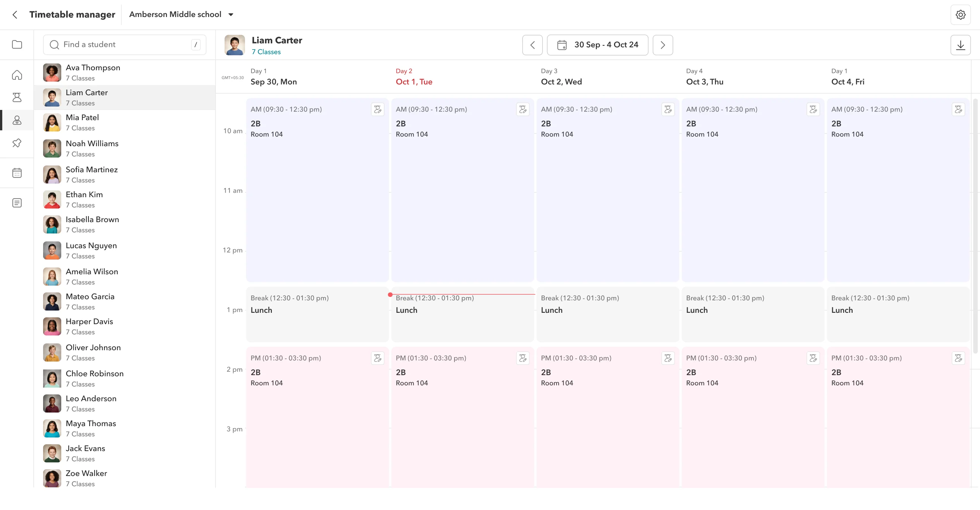
Task: Edit Thursday's AM 2B class block
Action: pos(813,110)
